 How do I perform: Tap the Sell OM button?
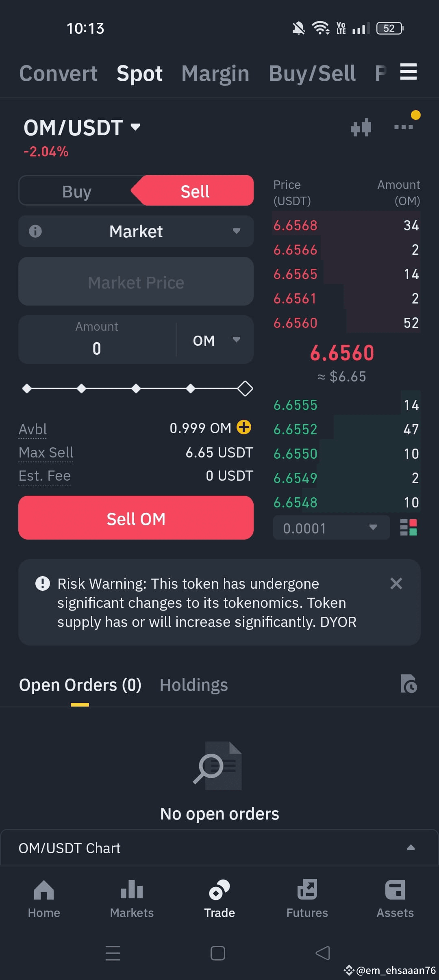click(x=136, y=518)
